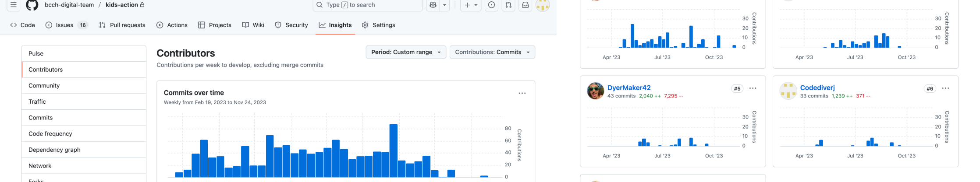This screenshot has width=980, height=182.
Task: Select the Insights tab
Action: pyautogui.click(x=335, y=25)
